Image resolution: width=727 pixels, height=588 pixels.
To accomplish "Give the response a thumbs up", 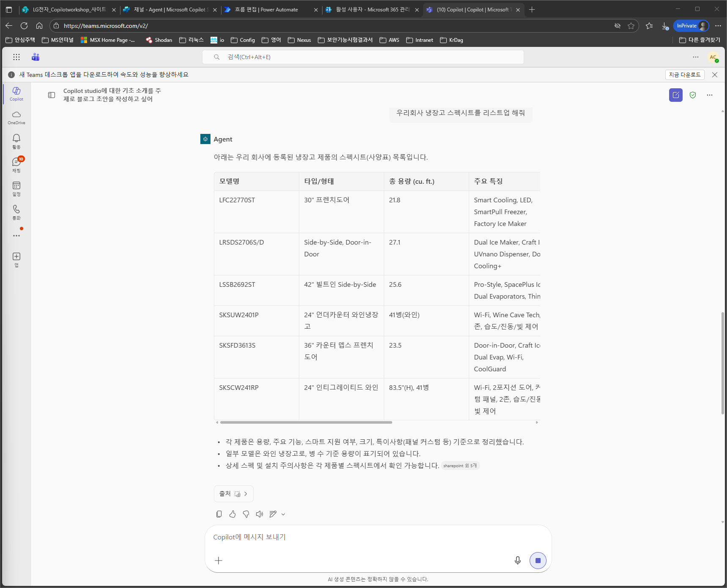I will (x=232, y=514).
